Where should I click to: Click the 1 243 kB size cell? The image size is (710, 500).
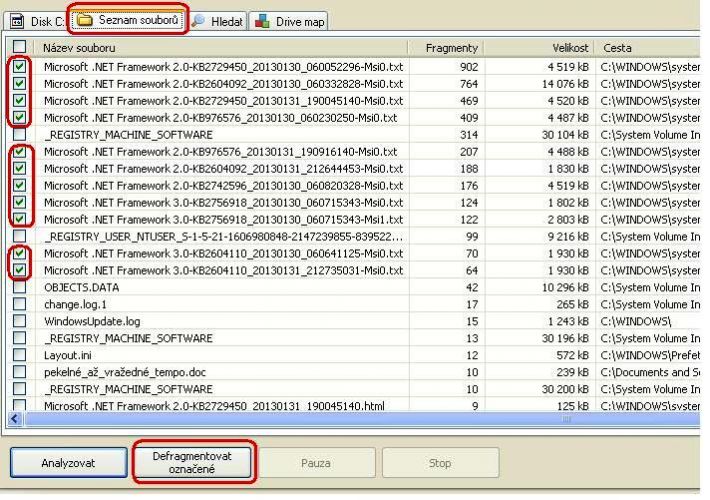point(568,322)
